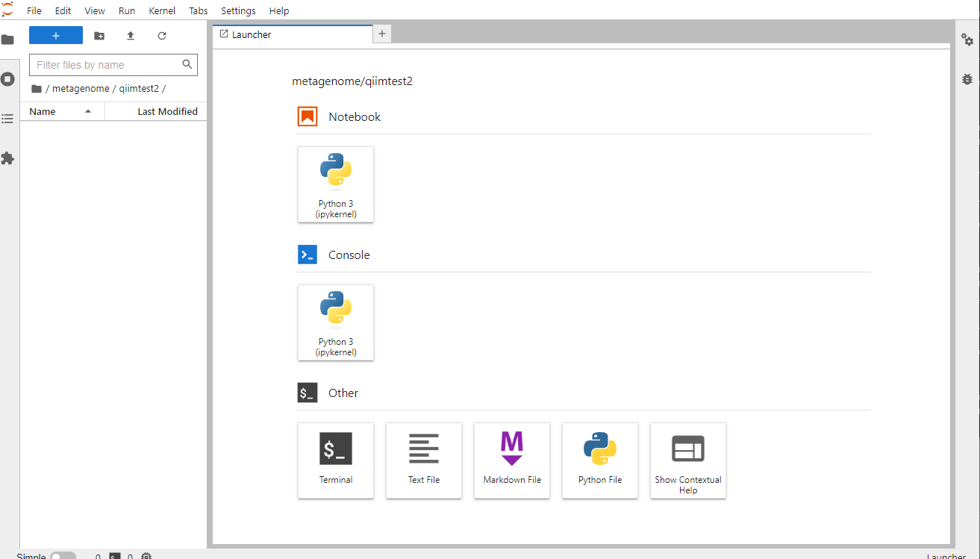Click the Notebook section heading
This screenshot has height=559, width=980.
pos(355,116)
